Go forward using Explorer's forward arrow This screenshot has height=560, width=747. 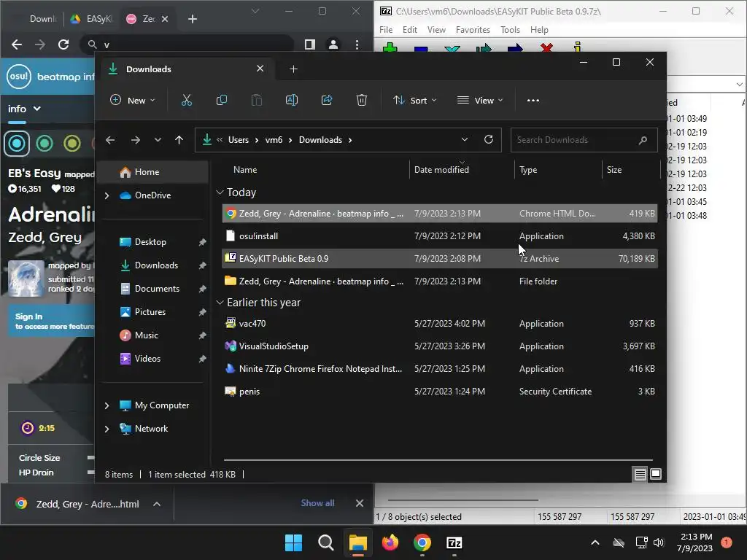pos(136,140)
